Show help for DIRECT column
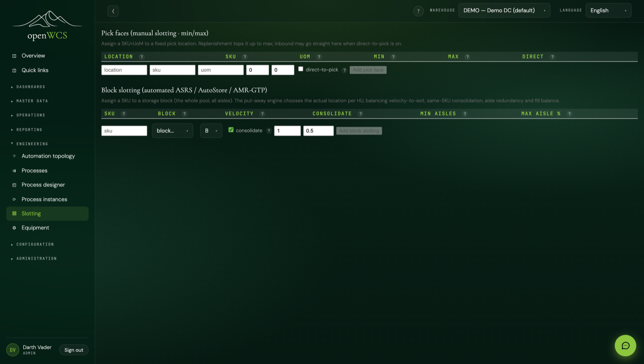Viewport: 644px width, 364px height. [553, 57]
